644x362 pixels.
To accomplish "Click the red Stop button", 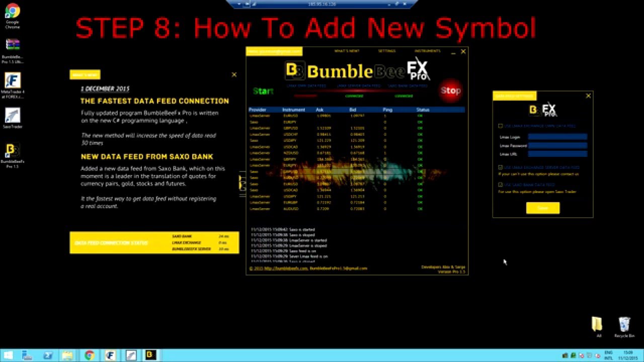I will tap(450, 90).
